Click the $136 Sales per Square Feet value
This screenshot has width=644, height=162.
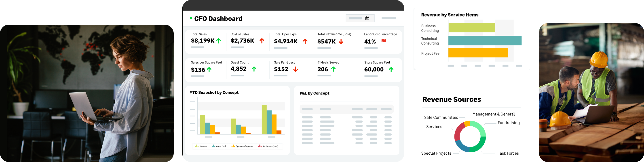click(198, 70)
